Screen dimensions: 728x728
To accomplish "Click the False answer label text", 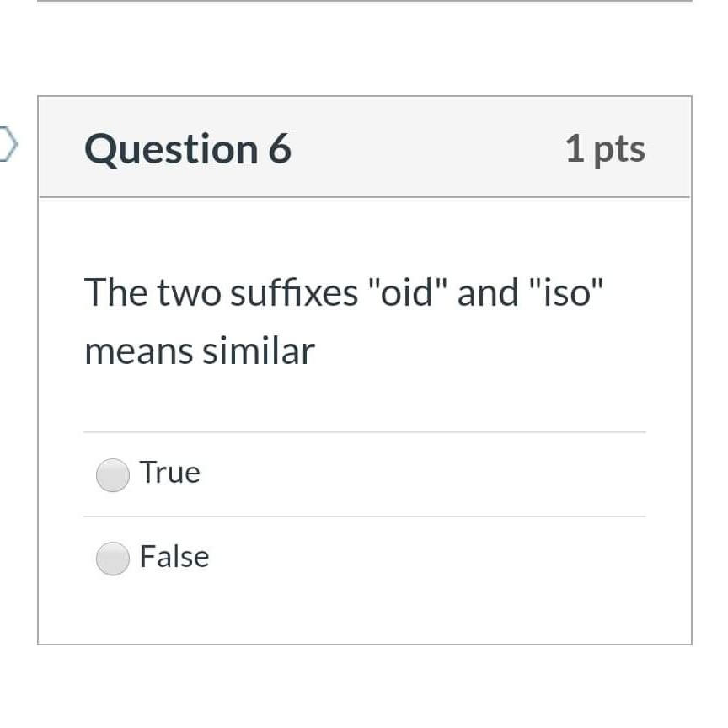I will pyautogui.click(x=174, y=556).
